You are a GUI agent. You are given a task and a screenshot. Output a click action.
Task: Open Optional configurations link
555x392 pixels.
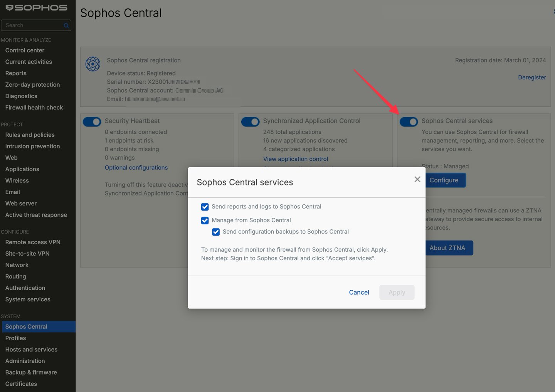point(136,168)
